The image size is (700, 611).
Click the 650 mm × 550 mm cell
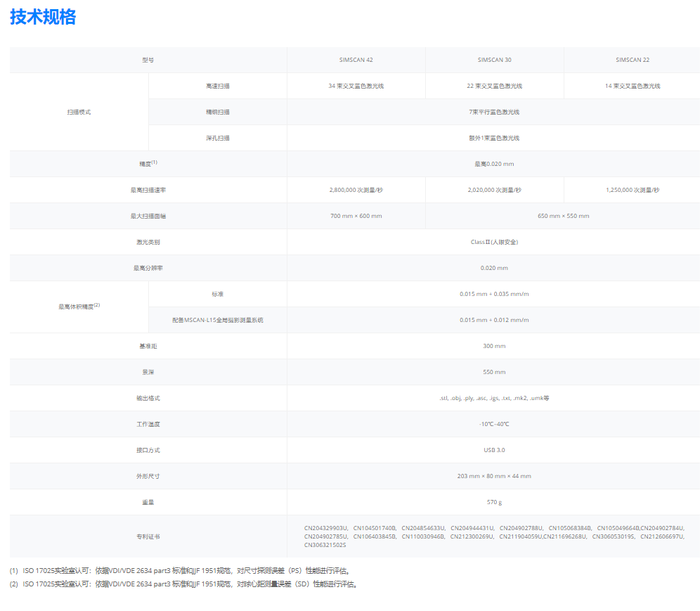563,216
